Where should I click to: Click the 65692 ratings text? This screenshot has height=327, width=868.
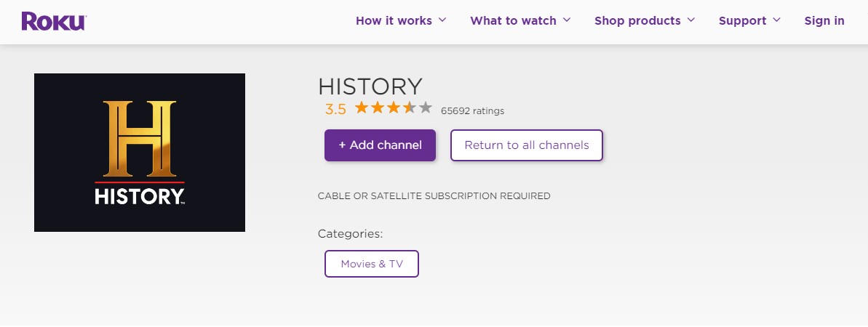(472, 110)
